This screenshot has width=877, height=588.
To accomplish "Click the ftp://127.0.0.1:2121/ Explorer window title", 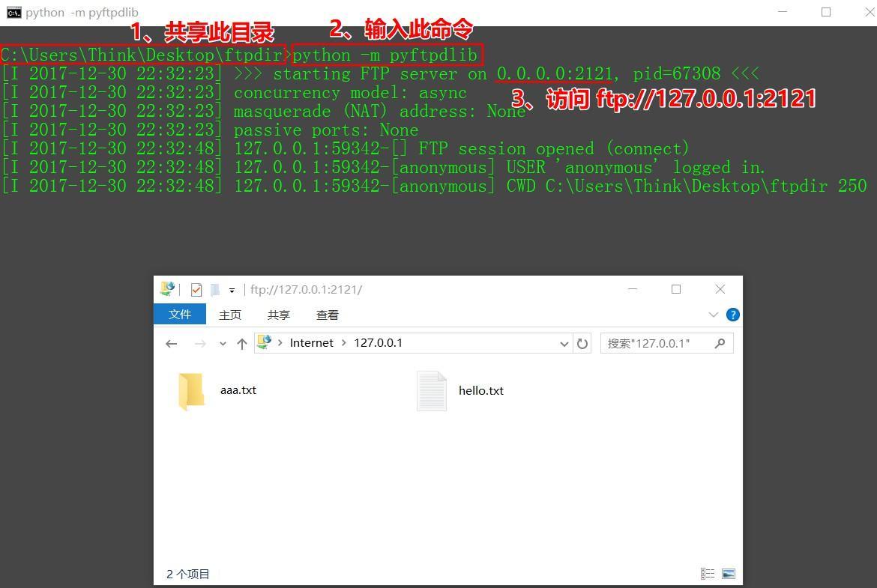I will [306, 290].
